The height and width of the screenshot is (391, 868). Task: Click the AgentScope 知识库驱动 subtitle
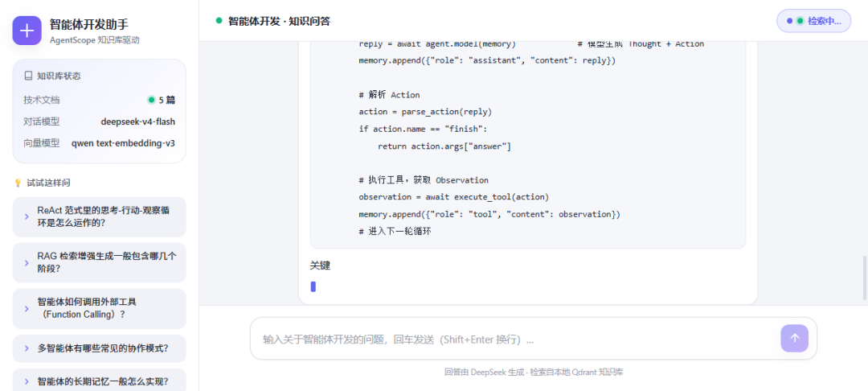tap(95, 40)
